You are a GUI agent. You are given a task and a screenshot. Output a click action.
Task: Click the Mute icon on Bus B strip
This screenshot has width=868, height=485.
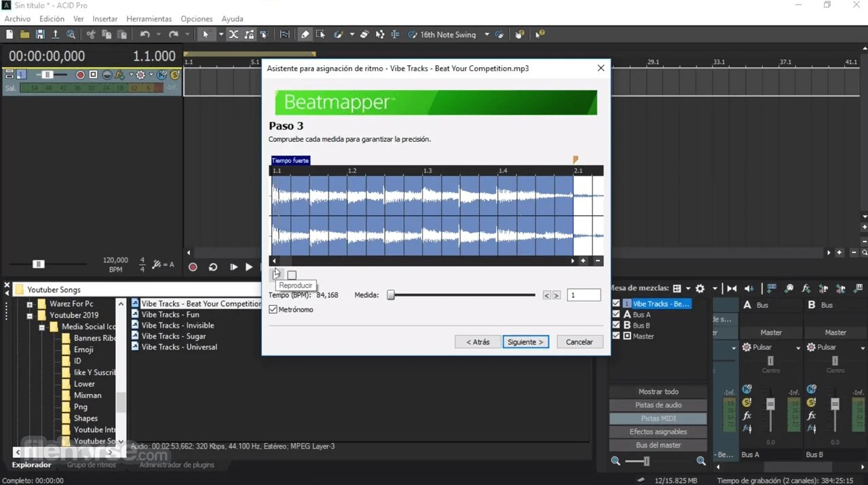click(x=811, y=389)
